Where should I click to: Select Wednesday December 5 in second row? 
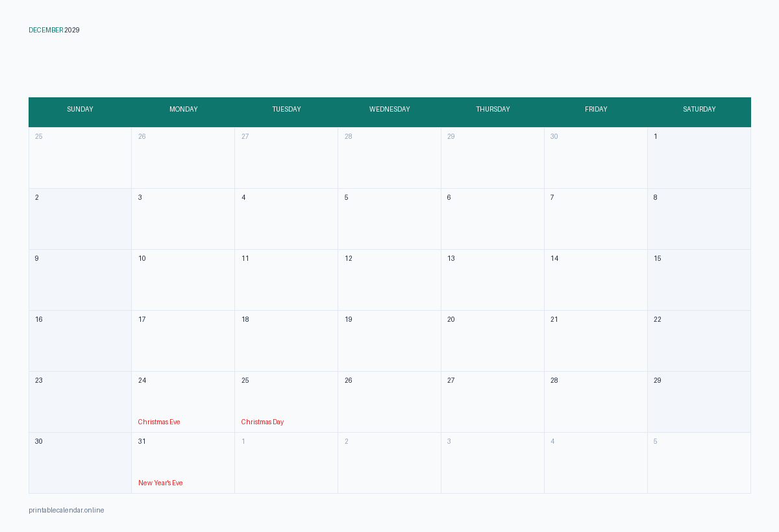[389, 219]
